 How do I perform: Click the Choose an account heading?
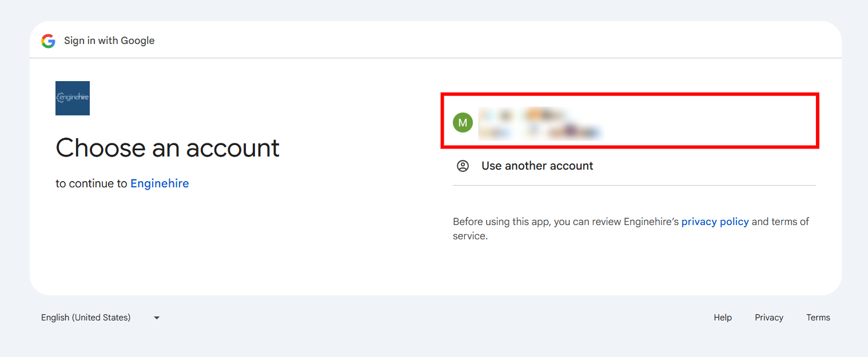click(x=168, y=148)
